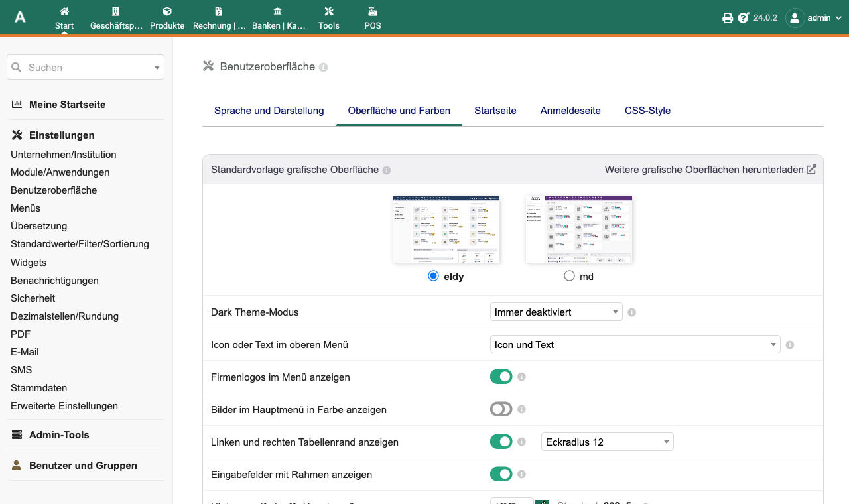849x504 pixels.
Task: Click Weitere grafische Oberflächen herunterladen link
Action: (x=710, y=170)
